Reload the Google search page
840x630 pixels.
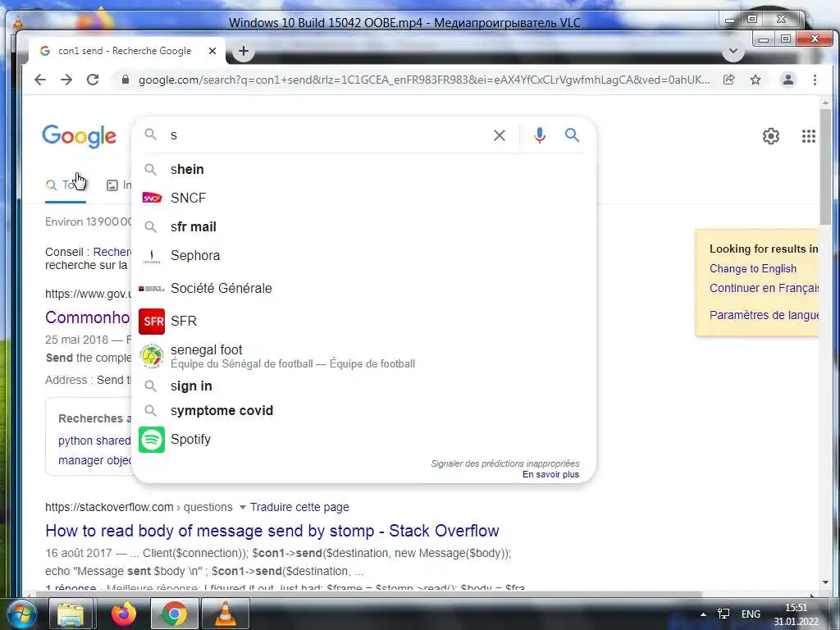coord(93,80)
